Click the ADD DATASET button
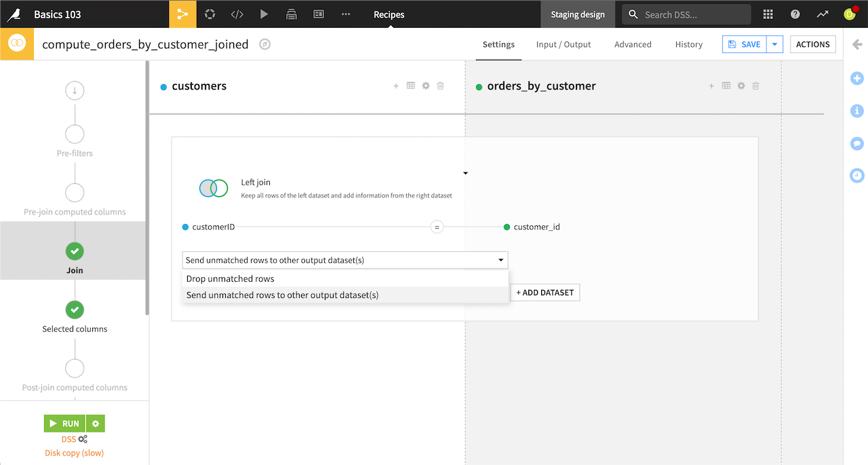The width and height of the screenshot is (868, 465). point(545,292)
